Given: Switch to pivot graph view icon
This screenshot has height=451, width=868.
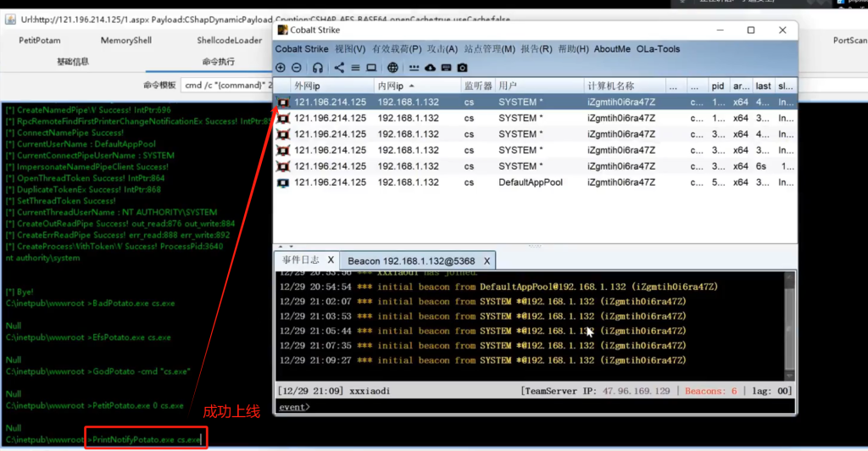Looking at the screenshot, I should [x=339, y=68].
